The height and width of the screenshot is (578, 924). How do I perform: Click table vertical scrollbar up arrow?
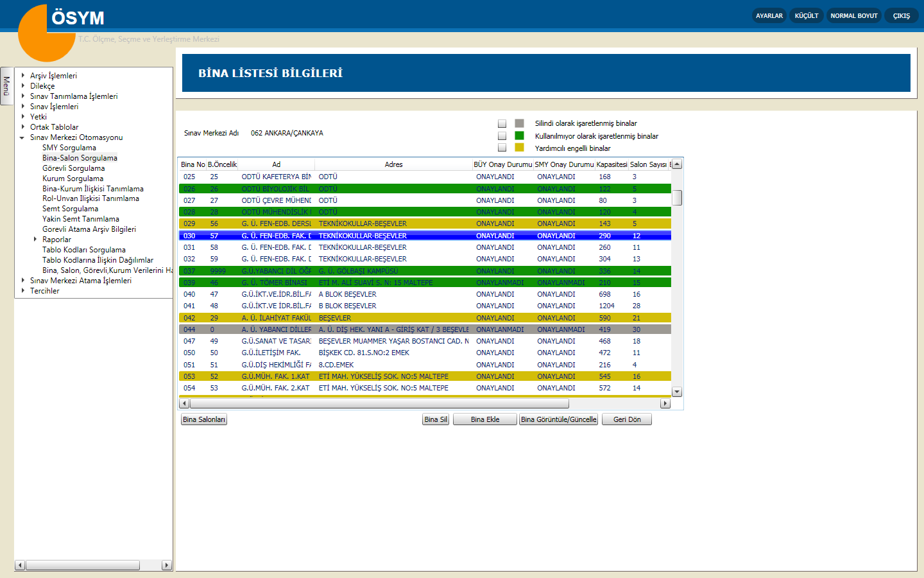pos(677,164)
